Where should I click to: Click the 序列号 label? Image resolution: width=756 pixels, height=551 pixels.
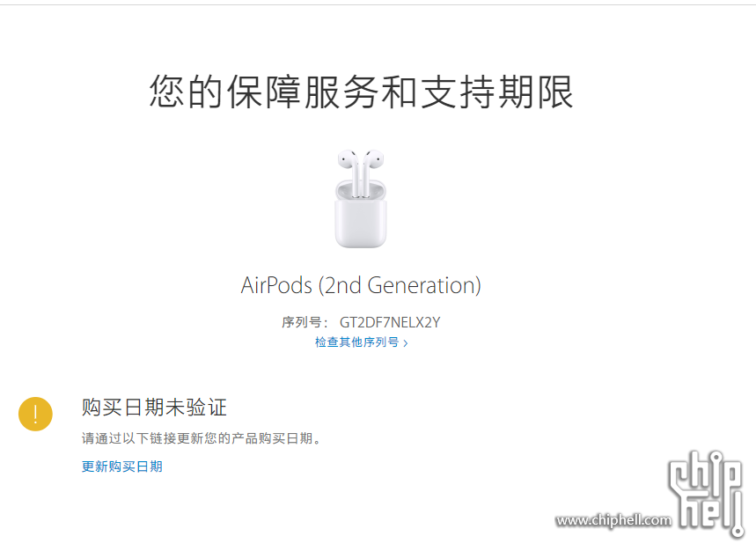(x=305, y=322)
